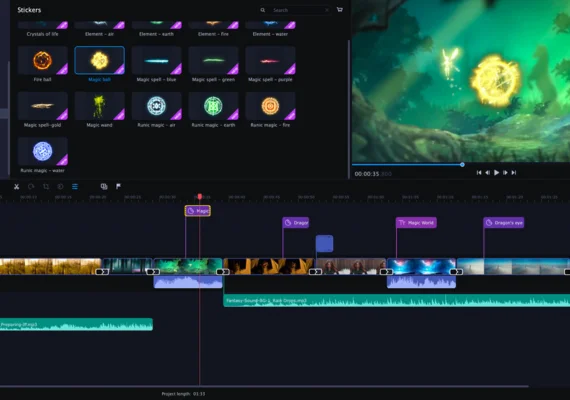Click into the stickers Search field
This screenshot has width=570, height=400.
[x=294, y=10]
